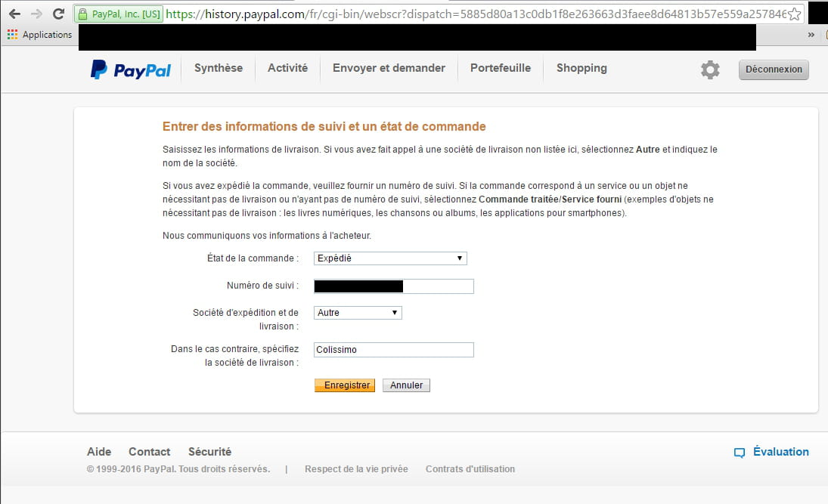The height and width of the screenshot is (504, 828).
Task: Open the Société d'expédition dropdown showing Autre
Action: click(358, 313)
